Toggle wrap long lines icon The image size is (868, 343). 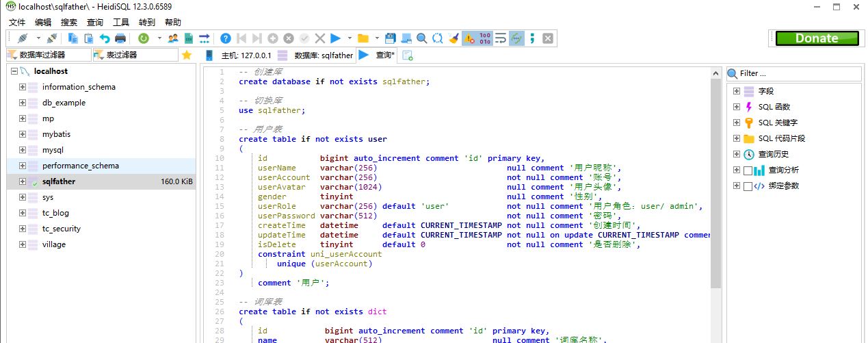pyautogui.click(x=501, y=38)
